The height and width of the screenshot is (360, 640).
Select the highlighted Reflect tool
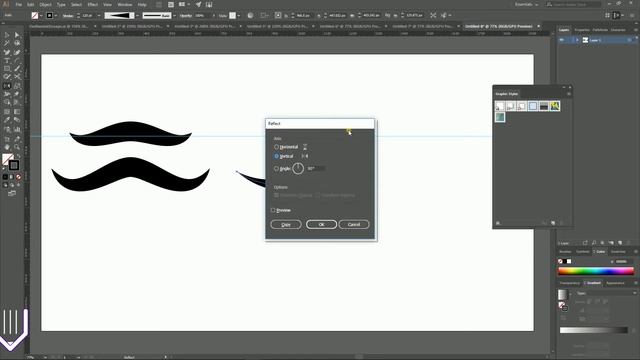tap(7, 86)
